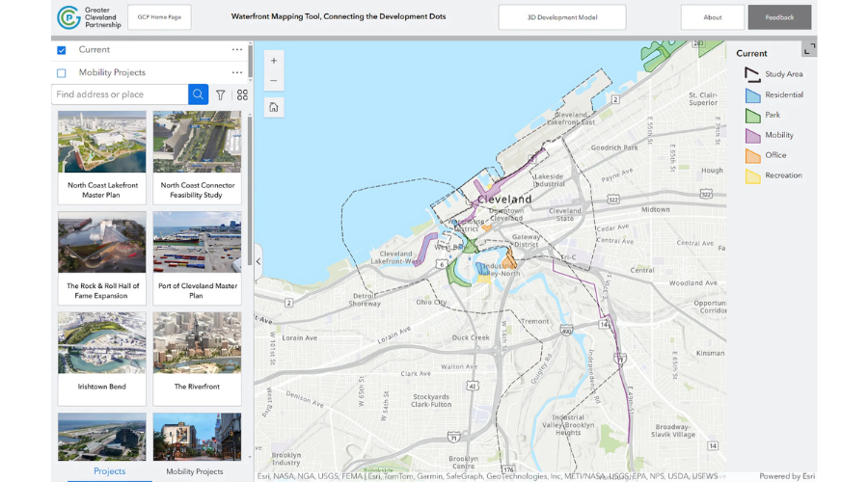Click Route 322 shield near Payne Ave
Image resolution: width=868 pixels, height=482 pixels.
coord(612,200)
